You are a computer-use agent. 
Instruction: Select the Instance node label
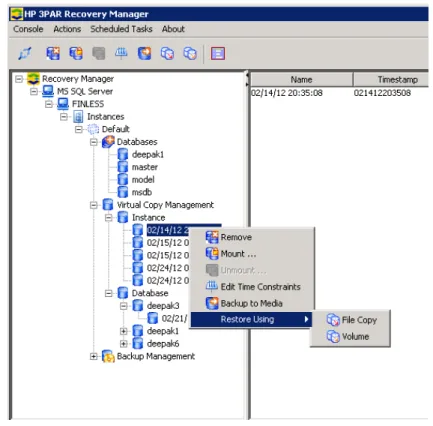click(148, 218)
